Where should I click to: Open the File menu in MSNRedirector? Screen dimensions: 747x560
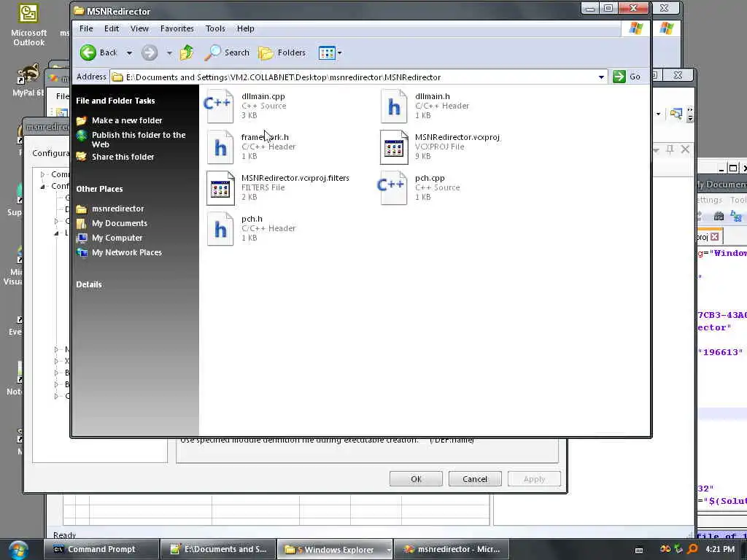click(86, 28)
